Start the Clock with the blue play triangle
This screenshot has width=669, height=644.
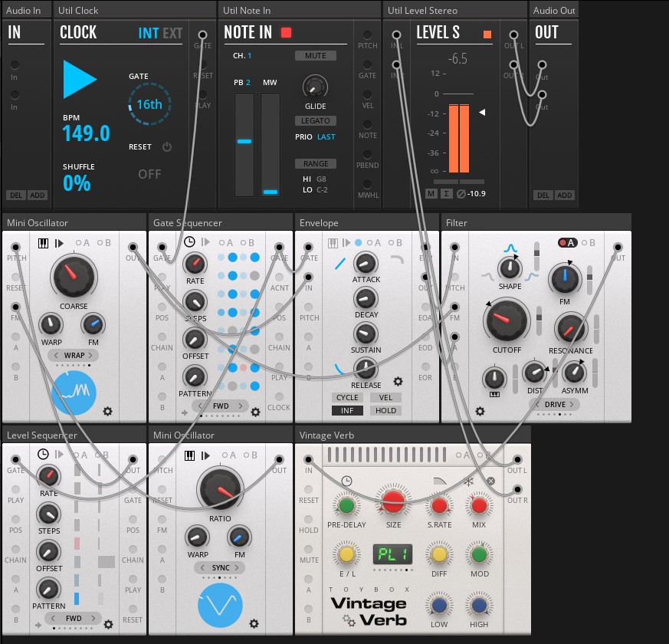pos(80,80)
